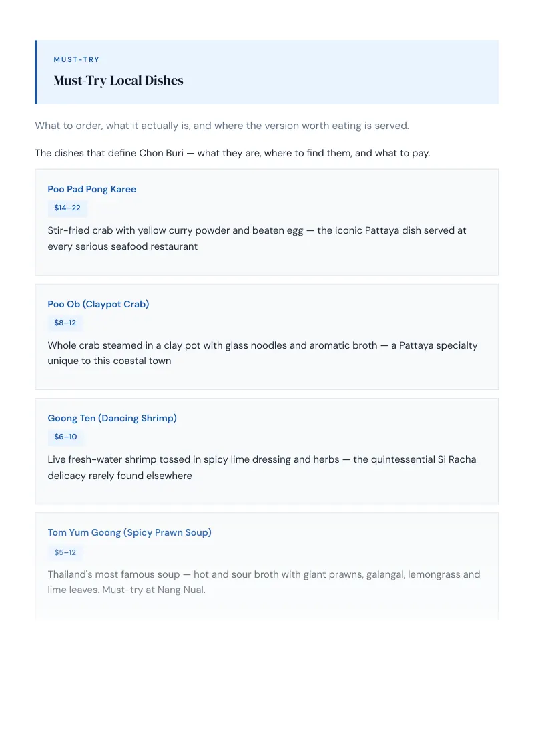Screen dimensions: 534x756
Task: Click the Nang Nual mention in soup card
Action: (181, 590)
